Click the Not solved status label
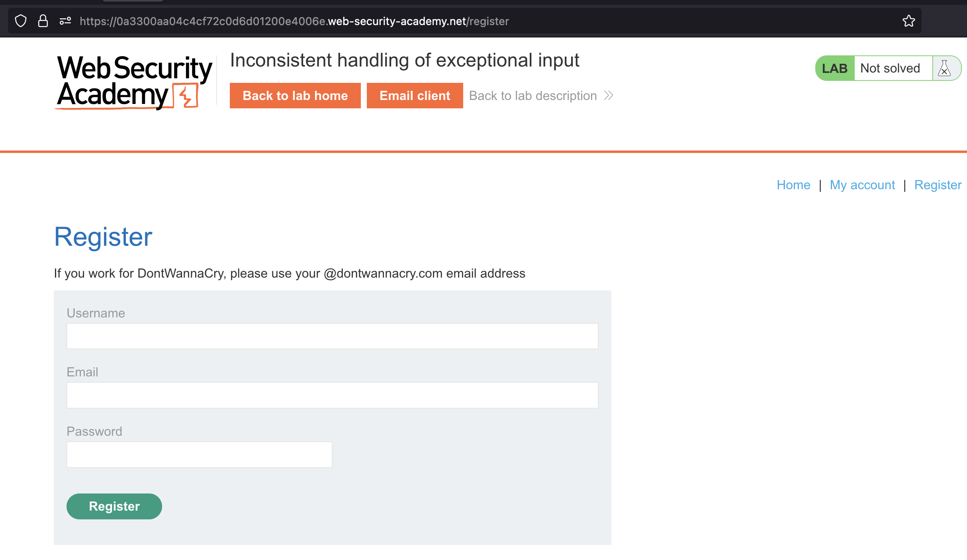This screenshot has width=967, height=560. point(890,69)
